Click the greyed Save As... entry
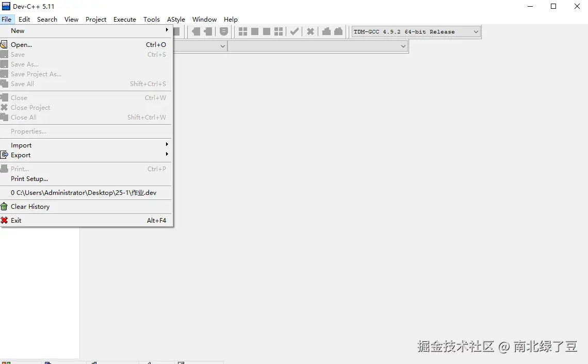The image size is (588, 364). pos(86,64)
